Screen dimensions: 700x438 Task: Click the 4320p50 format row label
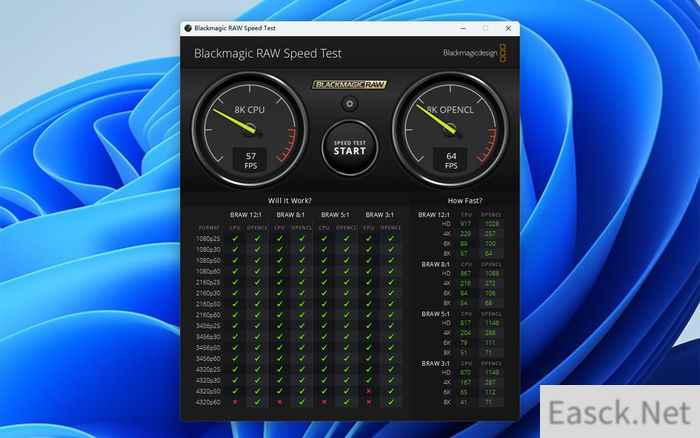tap(208, 392)
